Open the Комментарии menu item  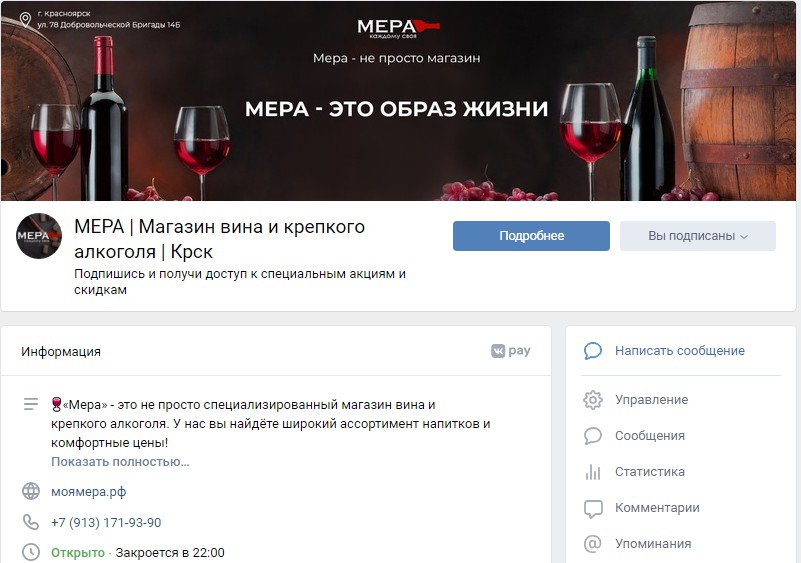pyautogui.click(x=657, y=508)
